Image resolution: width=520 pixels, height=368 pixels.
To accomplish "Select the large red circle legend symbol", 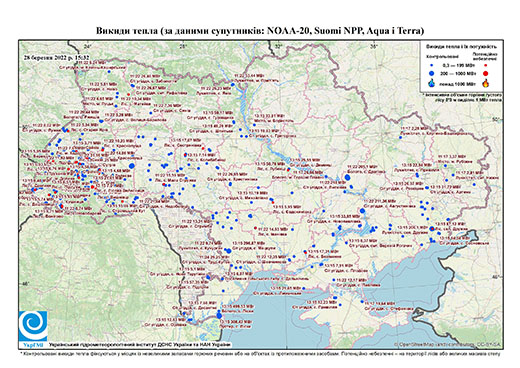I will point(485,73).
